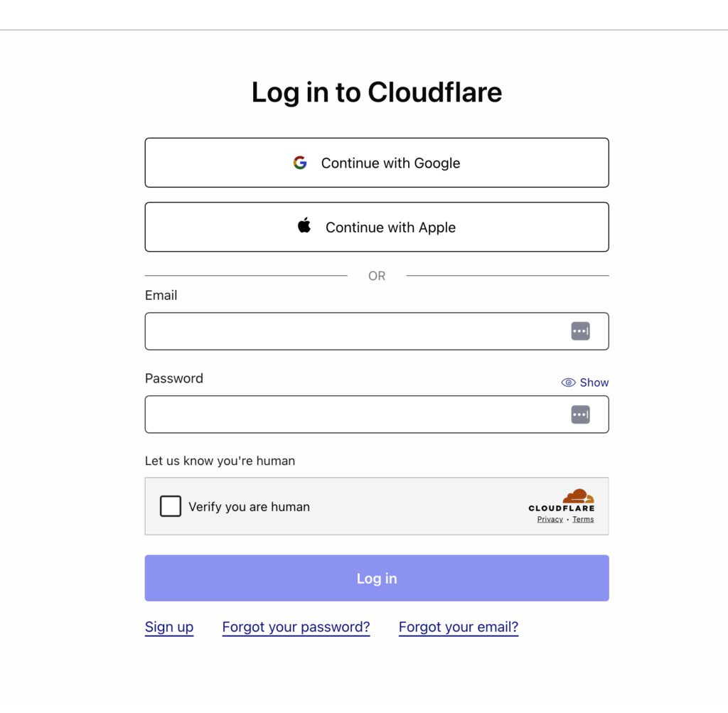Open the Terms link in captcha widget
The width and height of the screenshot is (728, 713).
tap(583, 520)
